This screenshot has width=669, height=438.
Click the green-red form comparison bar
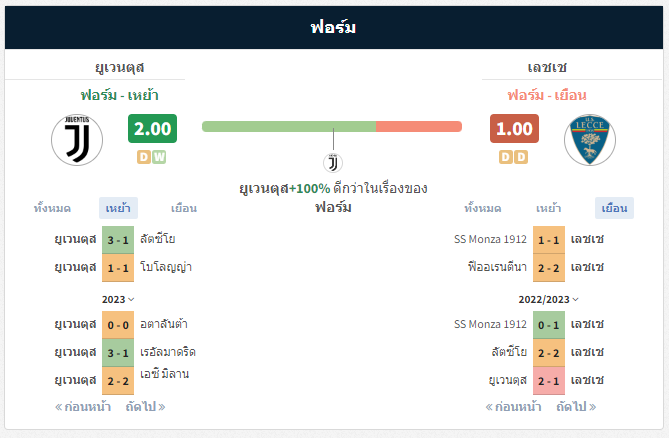332,126
